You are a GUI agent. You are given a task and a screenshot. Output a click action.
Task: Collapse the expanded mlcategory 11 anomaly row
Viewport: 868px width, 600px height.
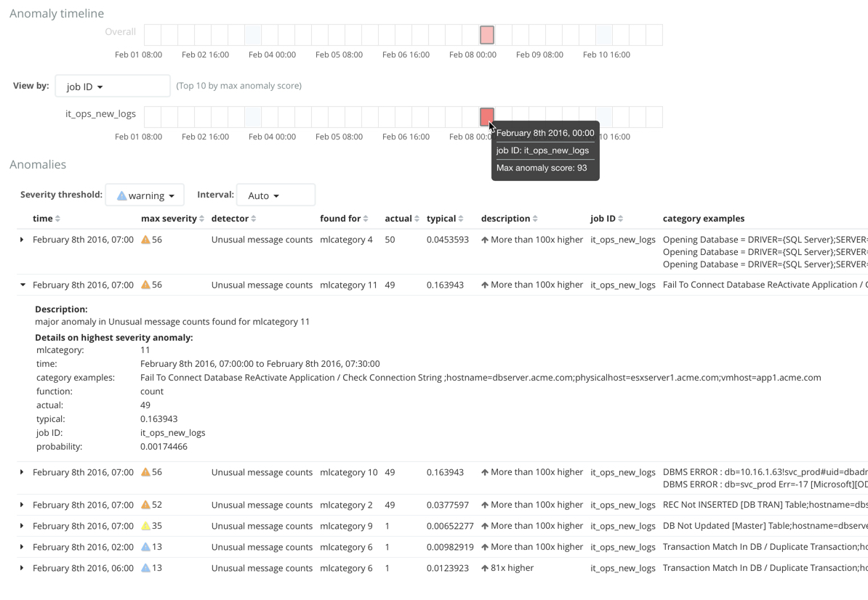pyautogui.click(x=22, y=284)
